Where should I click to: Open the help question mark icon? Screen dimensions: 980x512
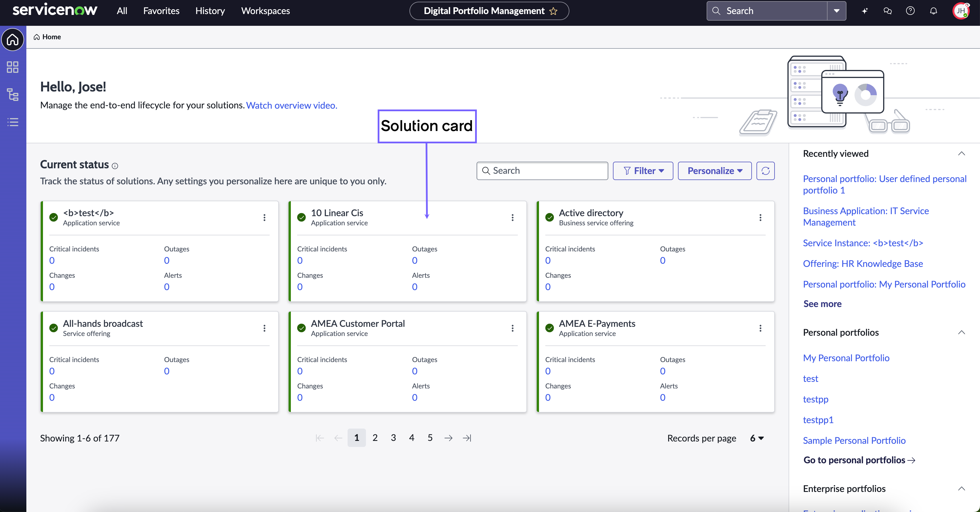910,11
